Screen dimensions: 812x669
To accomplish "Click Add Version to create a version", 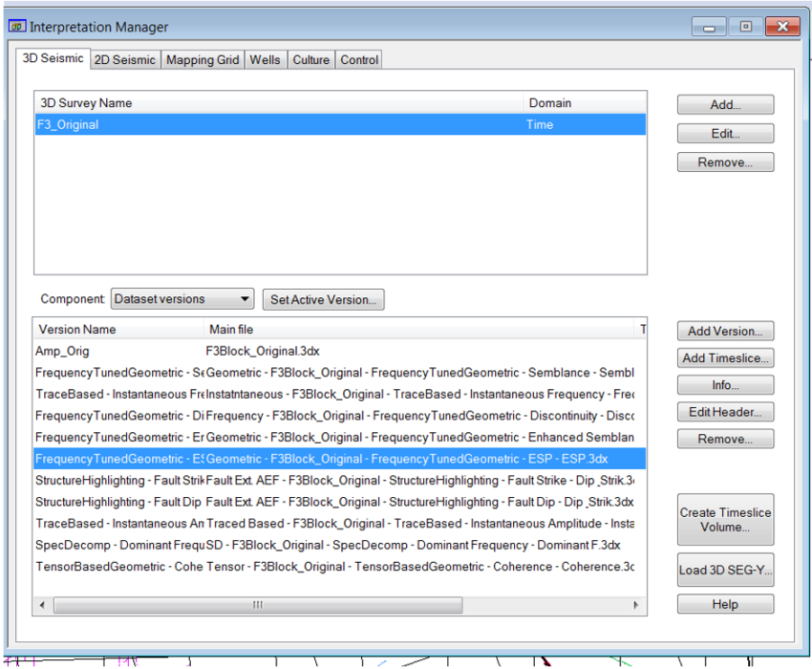I will coord(725,331).
